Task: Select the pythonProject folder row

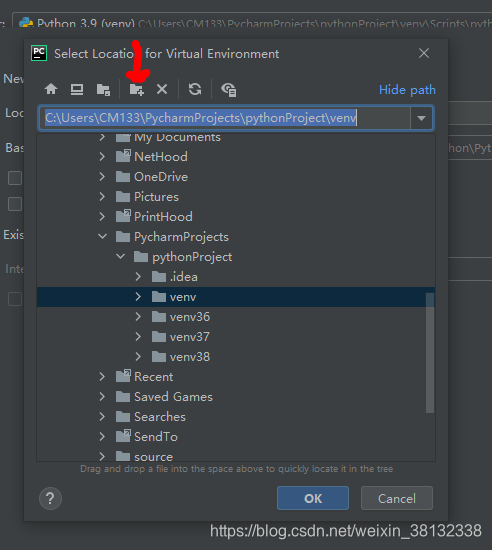Action: coord(236,257)
